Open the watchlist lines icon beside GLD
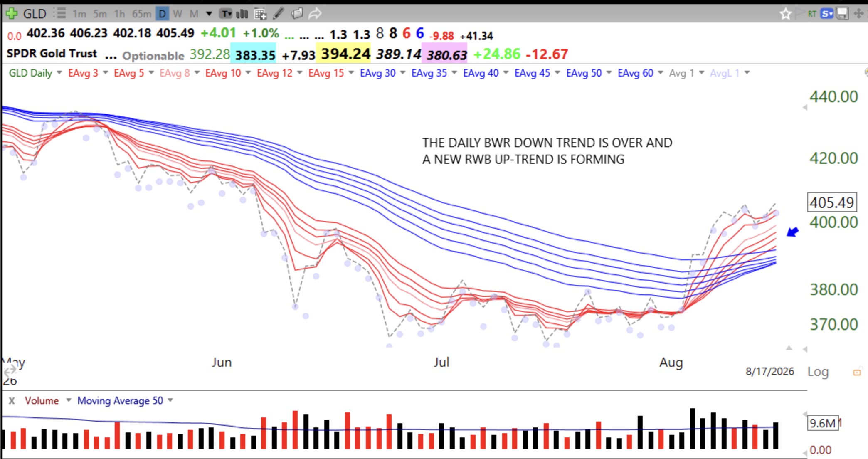This screenshot has width=868, height=459. 59,14
